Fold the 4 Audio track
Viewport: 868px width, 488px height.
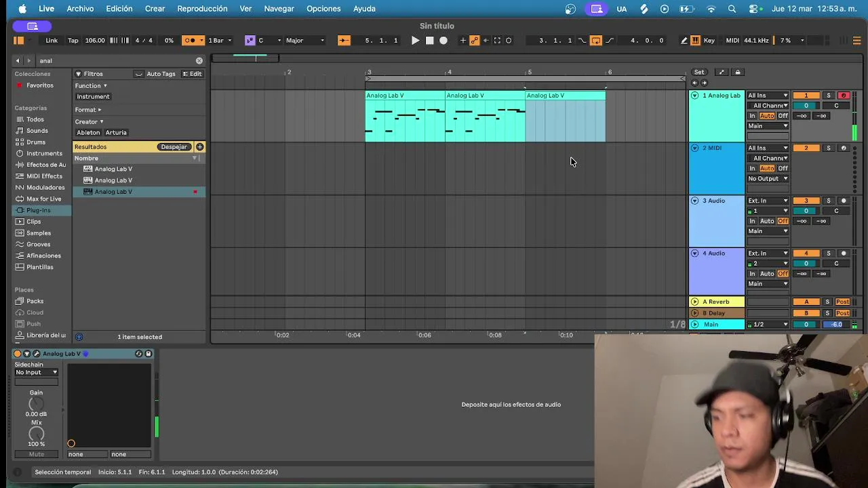click(694, 253)
